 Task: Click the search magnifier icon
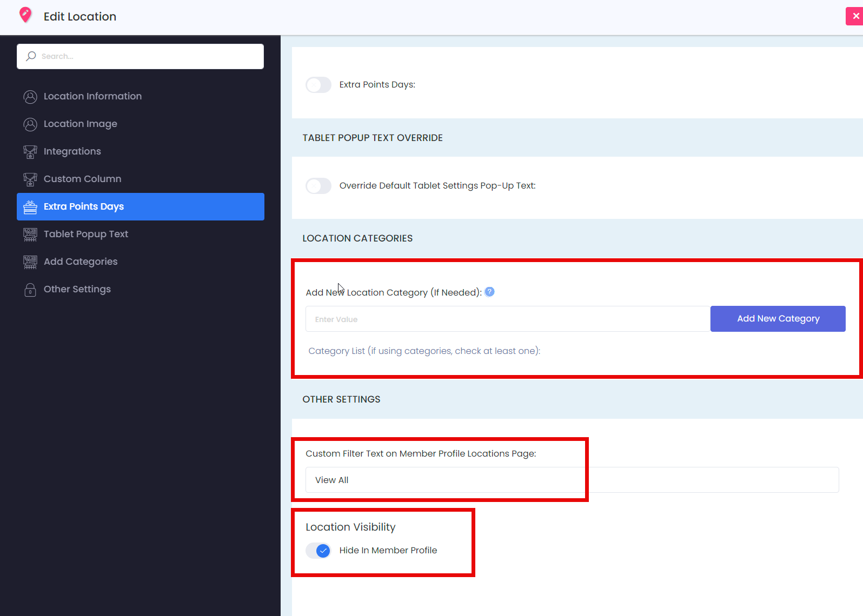tap(31, 56)
